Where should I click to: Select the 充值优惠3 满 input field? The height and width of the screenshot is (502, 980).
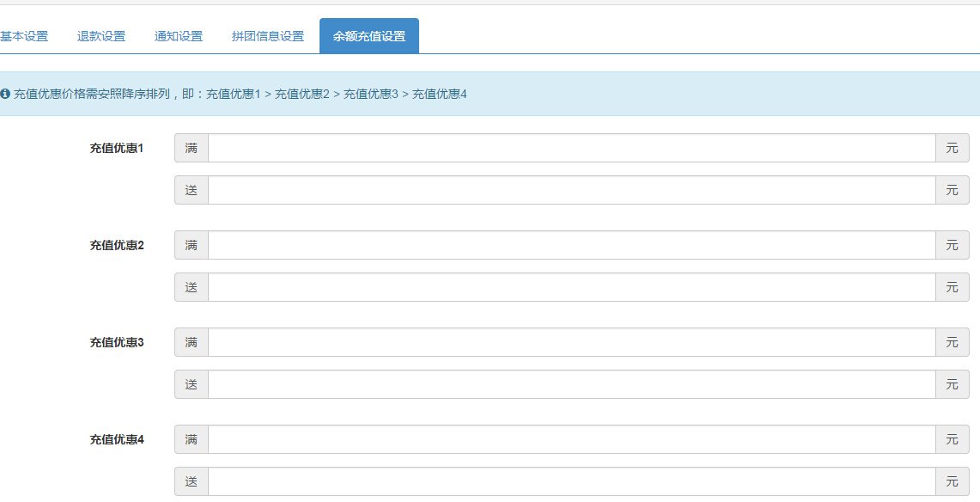[572, 342]
